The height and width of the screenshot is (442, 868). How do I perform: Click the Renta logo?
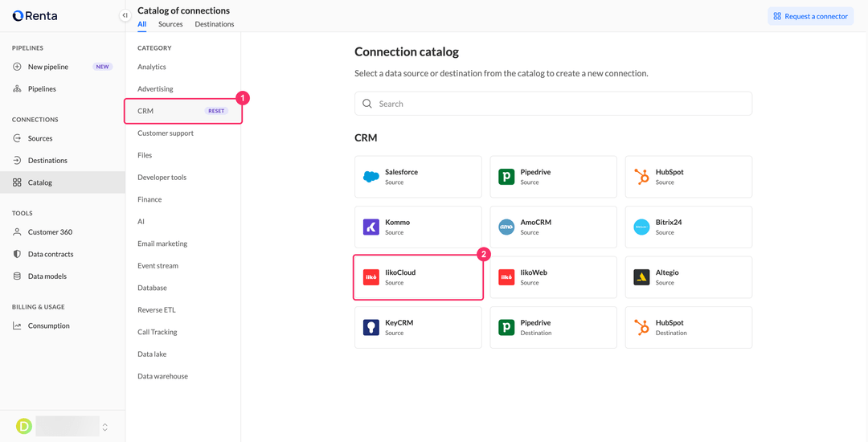[x=35, y=16]
